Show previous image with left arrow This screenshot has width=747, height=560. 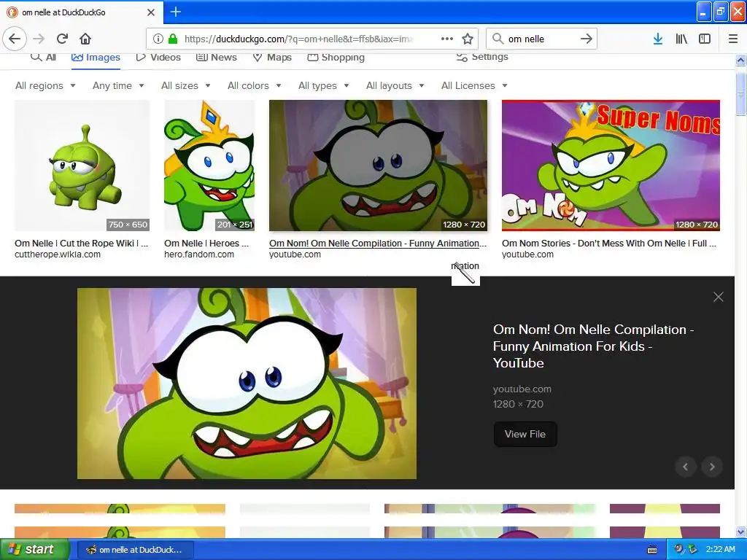point(686,467)
